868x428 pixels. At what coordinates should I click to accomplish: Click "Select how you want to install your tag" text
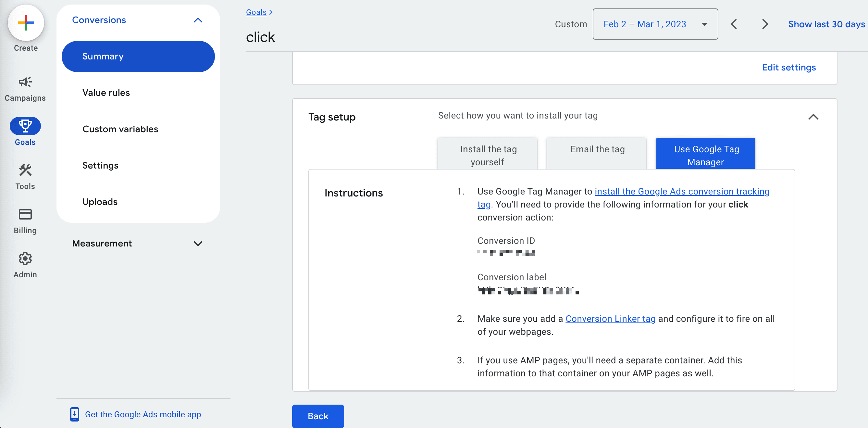click(517, 116)
